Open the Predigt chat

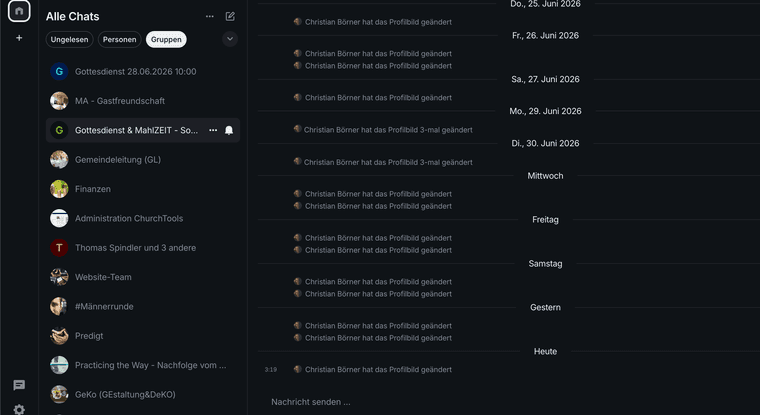click(x=143, y=335)
